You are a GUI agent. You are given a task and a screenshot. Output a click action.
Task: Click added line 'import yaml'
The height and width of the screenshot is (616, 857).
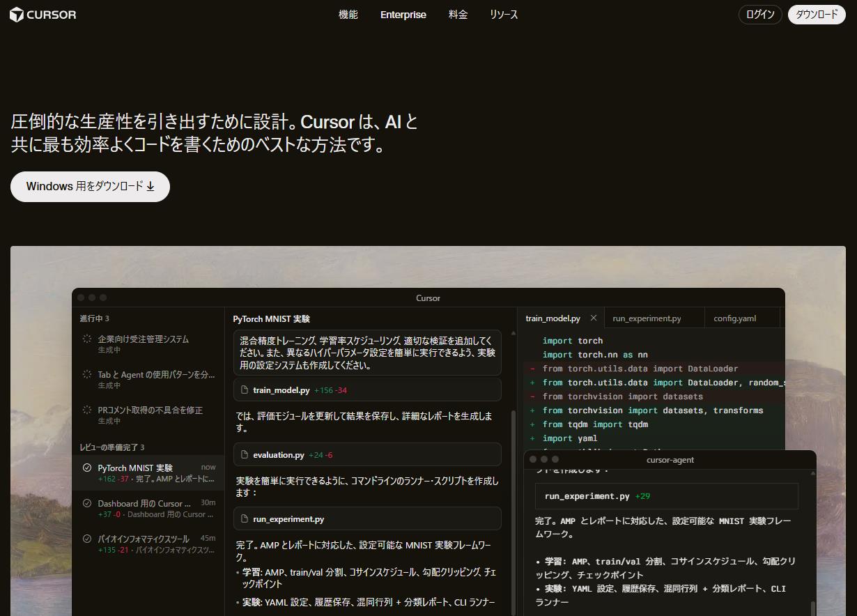click(x=570, y=438)
